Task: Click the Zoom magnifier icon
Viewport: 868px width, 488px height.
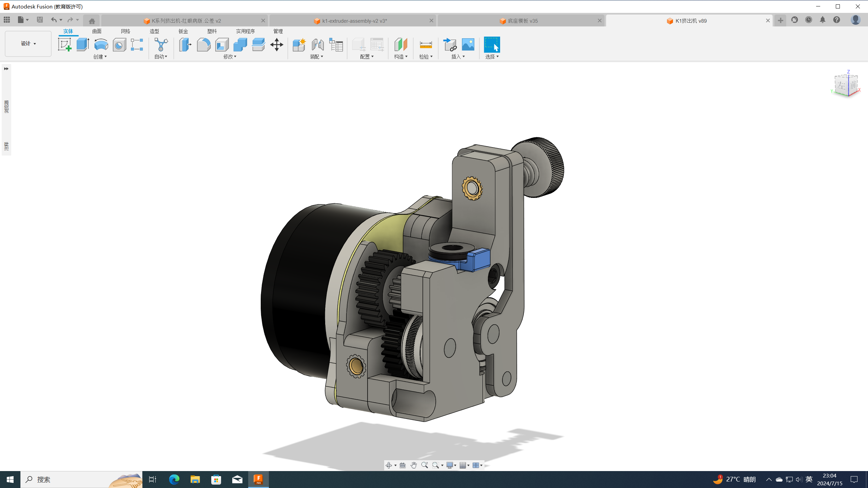Action: coord(425,465)
